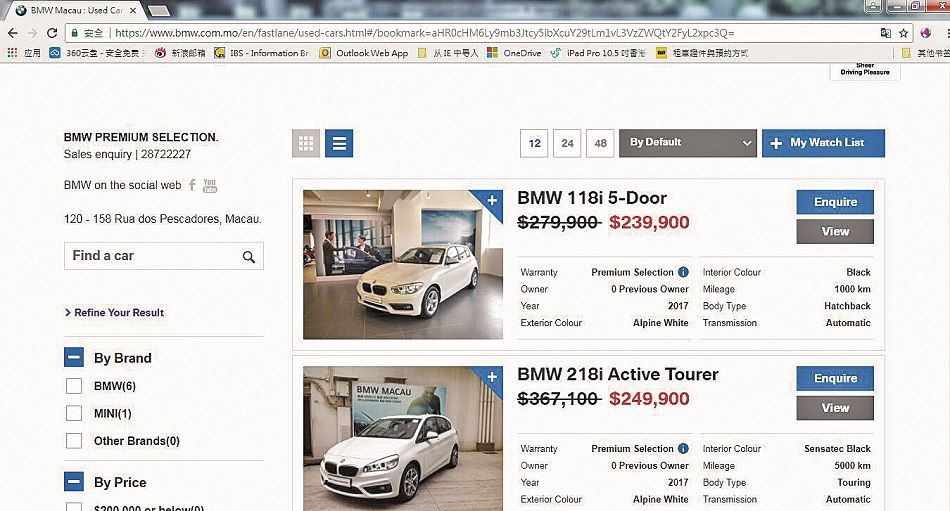
Task: Switch to grid view layout
Action: click(306, 143)
